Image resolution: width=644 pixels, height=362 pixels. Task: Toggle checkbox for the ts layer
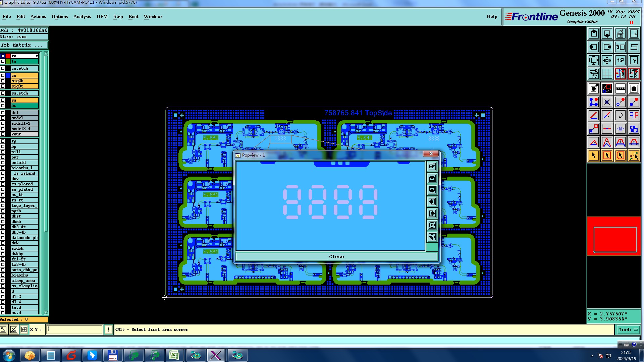3,62
